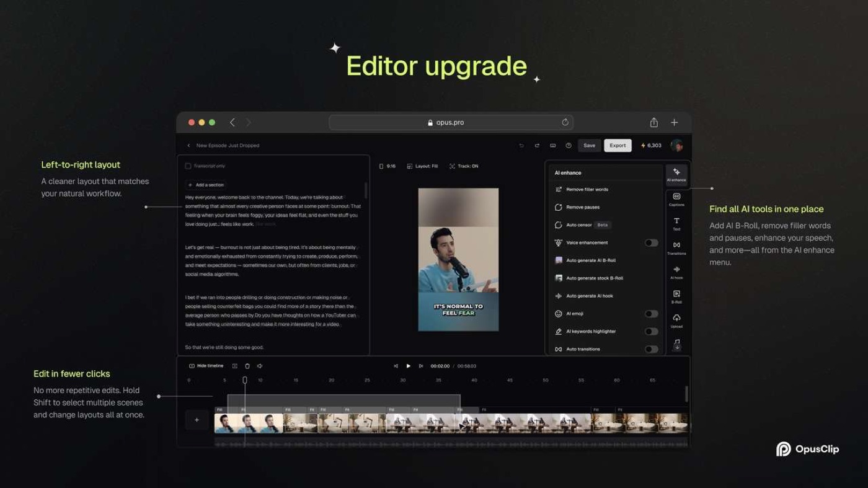The width and height of the screenshot is (868, 488).
Task: Mute audio with the timeline speaker icon
Action: (x=260, y=366)
